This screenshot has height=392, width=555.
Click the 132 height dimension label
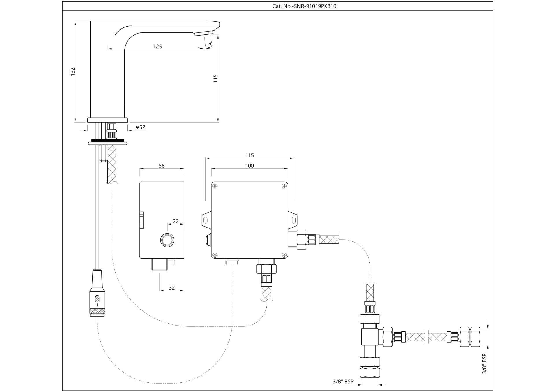73,72
